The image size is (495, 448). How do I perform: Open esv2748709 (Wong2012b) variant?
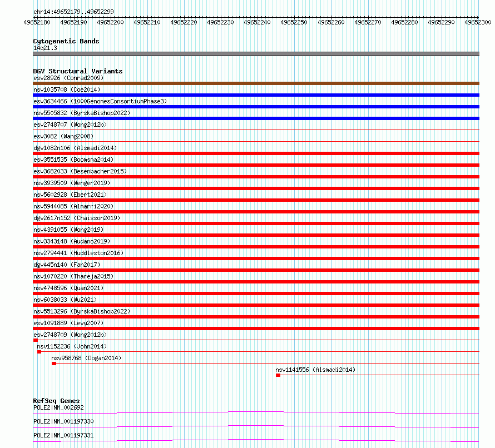pyautogui.click(x=70, y=335)
